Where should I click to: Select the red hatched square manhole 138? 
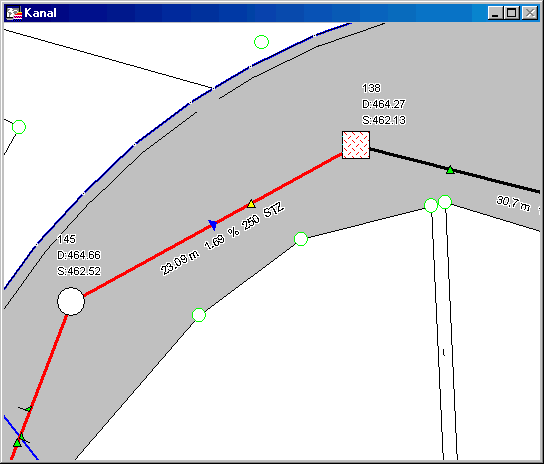tap(356, 145)
